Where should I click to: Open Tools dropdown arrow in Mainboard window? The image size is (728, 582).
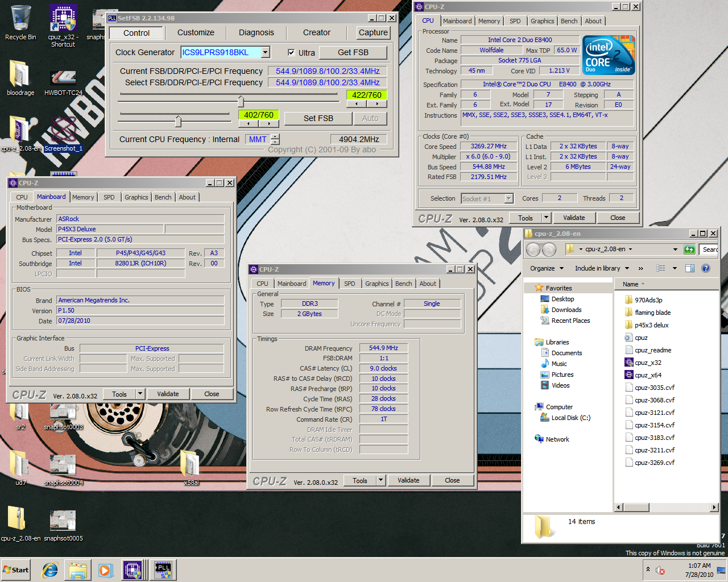140,393
